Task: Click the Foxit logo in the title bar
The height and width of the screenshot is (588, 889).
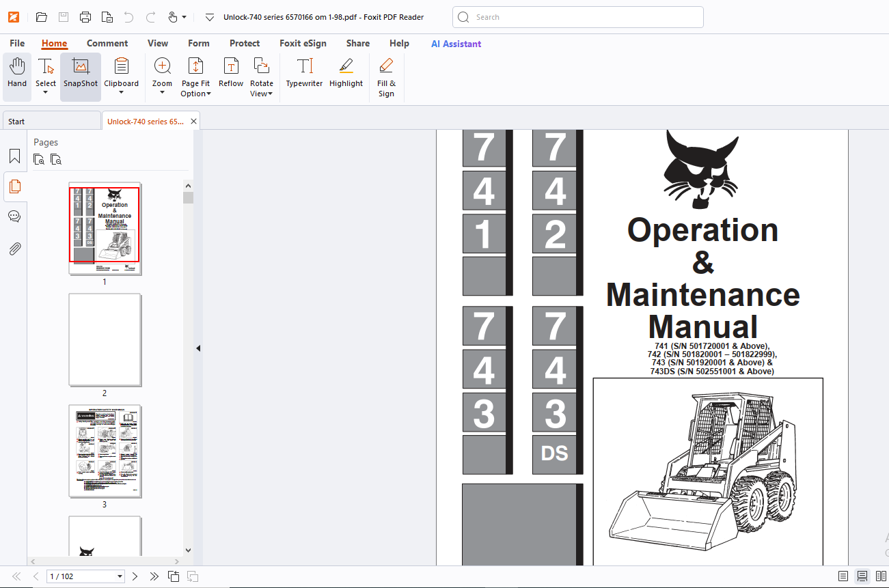Action: coord(14,17)
